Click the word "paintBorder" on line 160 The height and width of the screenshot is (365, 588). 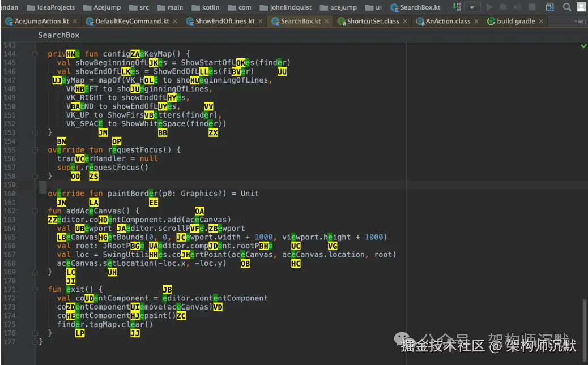point(133,194)
